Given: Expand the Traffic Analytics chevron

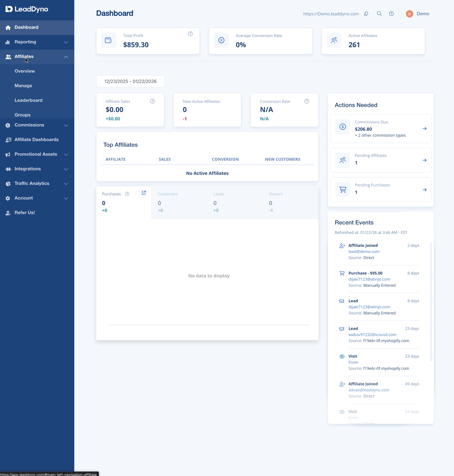Looking at the screenshot, I should [66, 184].
